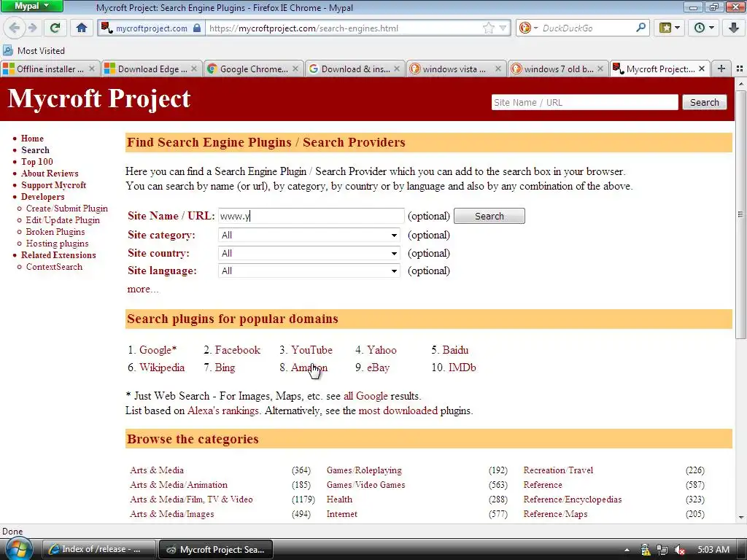Click the scrollbar down arrow
Image resolution: width=747 pixels, height=560 pixels.
point(741,517)
